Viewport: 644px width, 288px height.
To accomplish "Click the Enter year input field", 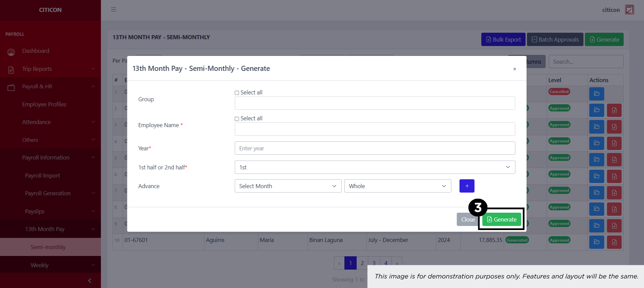I will [x=374, y=148].
